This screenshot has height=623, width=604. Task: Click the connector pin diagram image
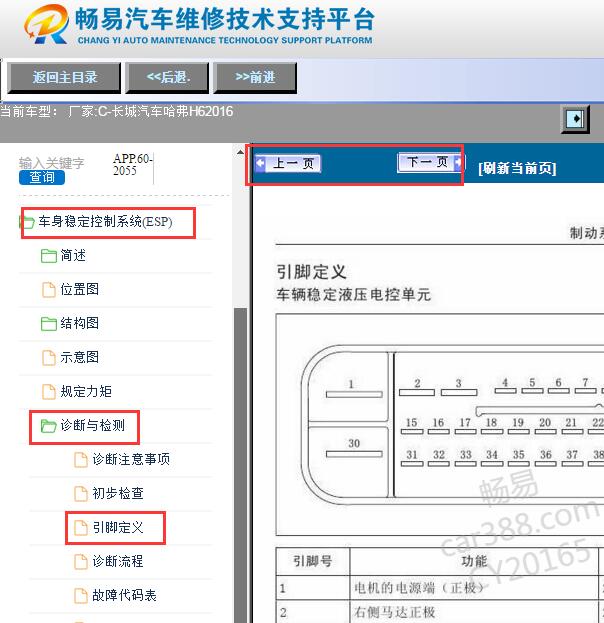440,424
